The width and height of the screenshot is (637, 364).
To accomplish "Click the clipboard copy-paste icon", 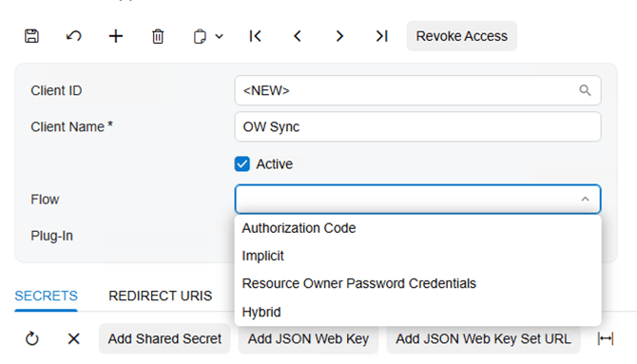I will point(200,36).
